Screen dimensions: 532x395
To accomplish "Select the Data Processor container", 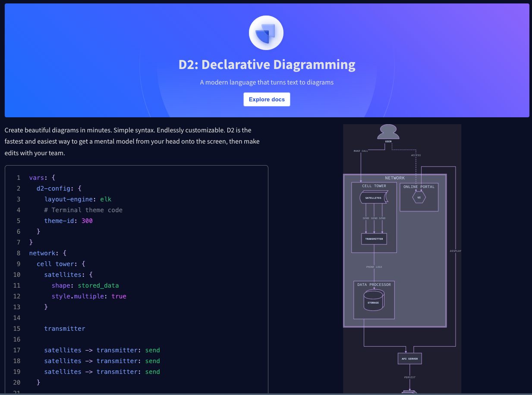I will [x=374, y=300].
